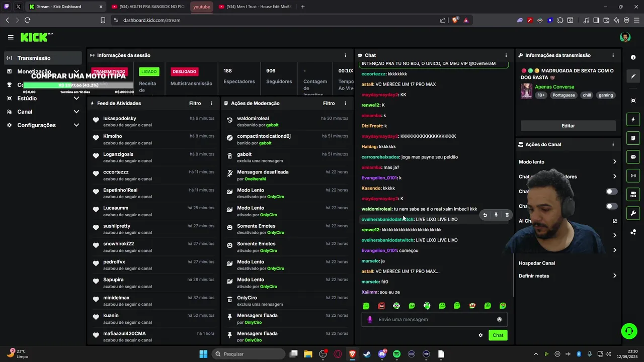Click the green stream goal progress bar
The width and height of the screenshot is (644, 362).
pyautogui.click(x=78, y=85)
